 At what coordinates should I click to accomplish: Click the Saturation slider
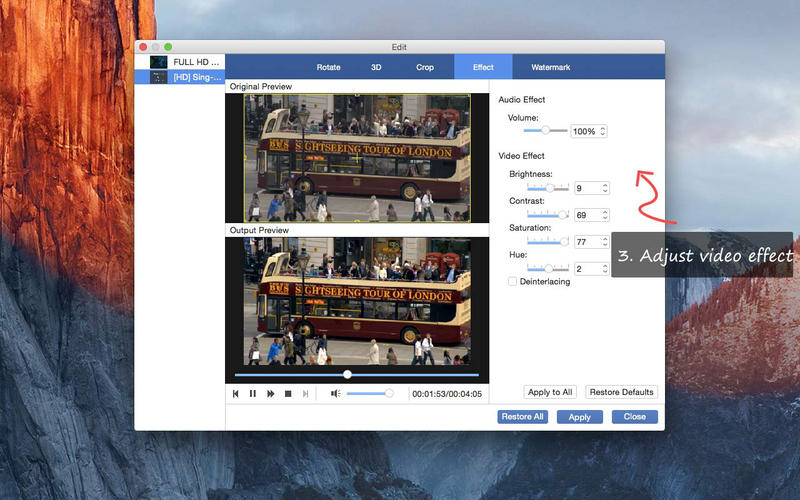click(547, 242)
